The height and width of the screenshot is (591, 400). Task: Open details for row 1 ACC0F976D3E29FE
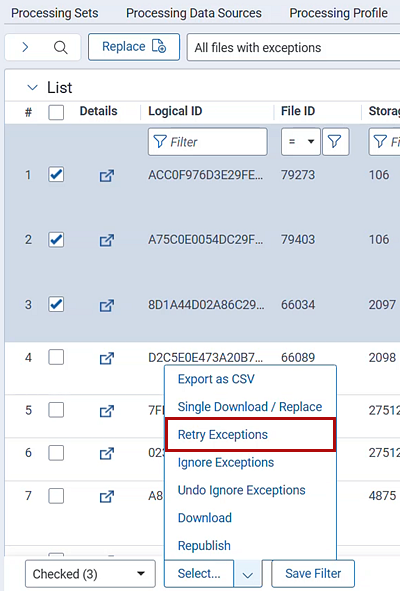tap(107, 175)
